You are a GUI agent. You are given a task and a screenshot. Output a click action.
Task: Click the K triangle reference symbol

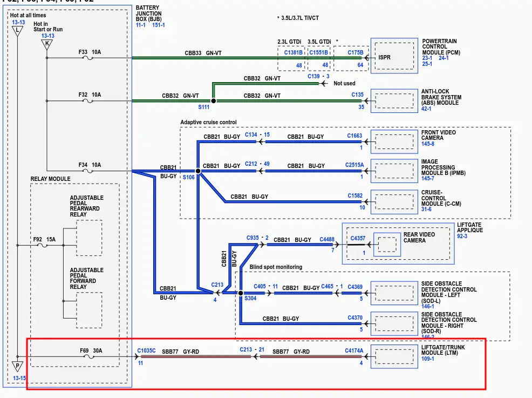(47, 44)
